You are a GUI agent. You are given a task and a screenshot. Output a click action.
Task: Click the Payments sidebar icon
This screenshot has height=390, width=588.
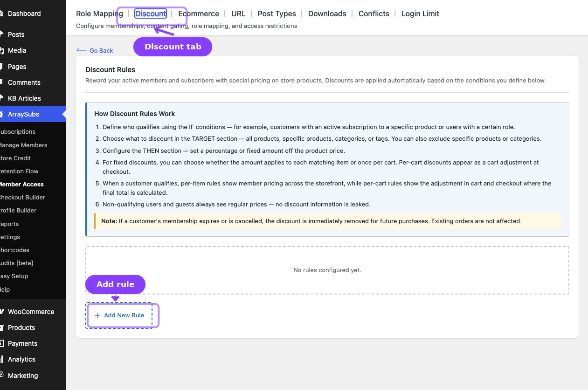(2, 343)
